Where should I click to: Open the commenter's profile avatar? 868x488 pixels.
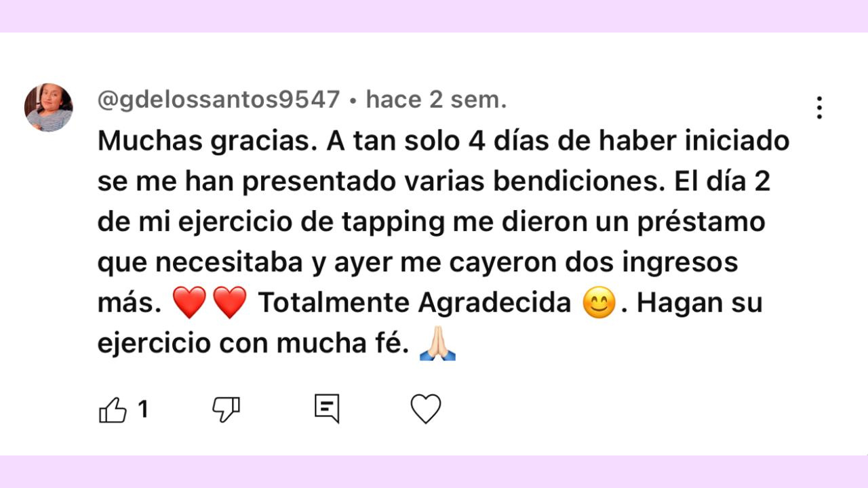tap(49, 107)
